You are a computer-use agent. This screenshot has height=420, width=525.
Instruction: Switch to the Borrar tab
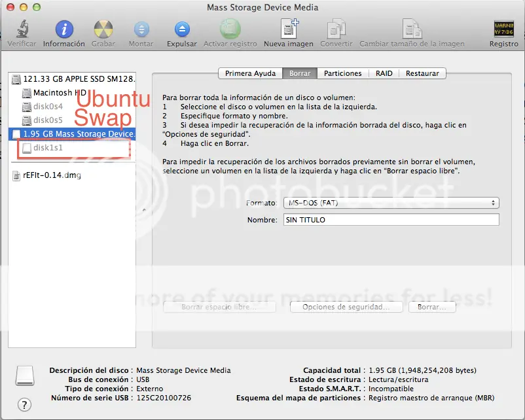pos(300,73)
